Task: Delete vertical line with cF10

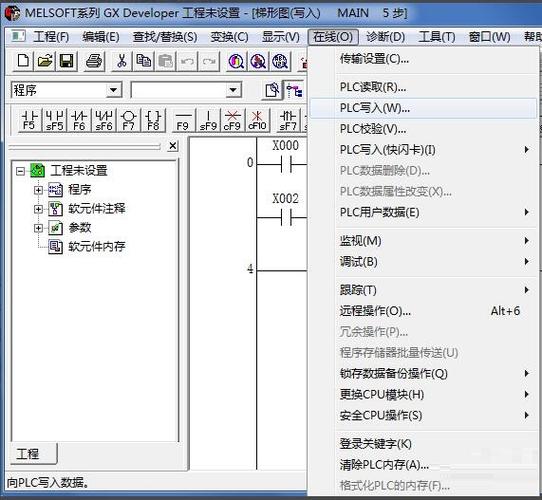Action: tap(257, 120)
